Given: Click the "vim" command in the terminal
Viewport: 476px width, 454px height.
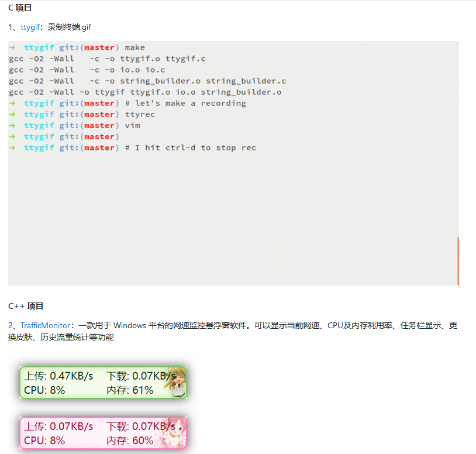Looking at the screenshot, I should tap(132, 126).
